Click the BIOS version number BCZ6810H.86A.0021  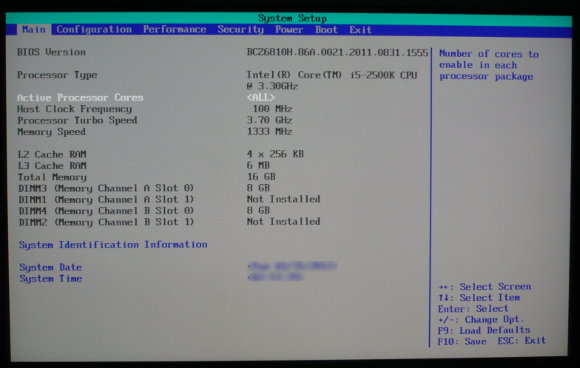(337, 53)
